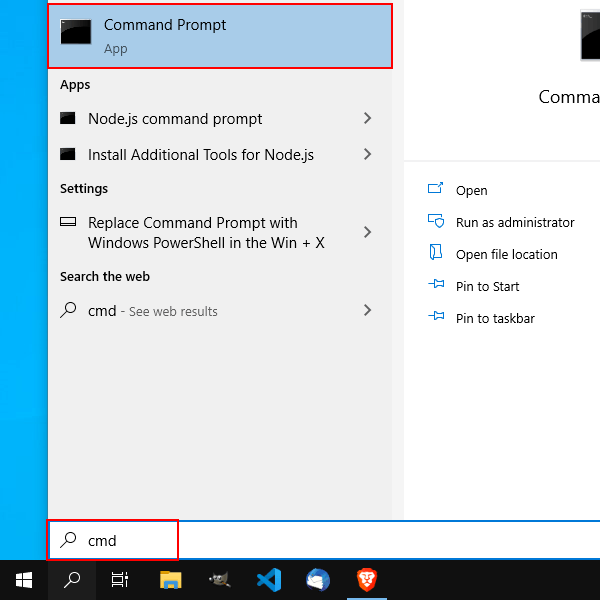
Task: Click the magnifier icon beside cmd web results
Action: pyautogui.click(x=68, y=310)
